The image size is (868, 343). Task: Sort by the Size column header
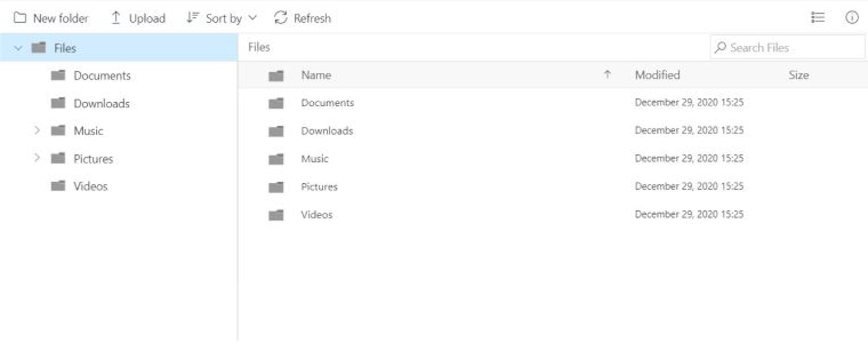point(799,75)
